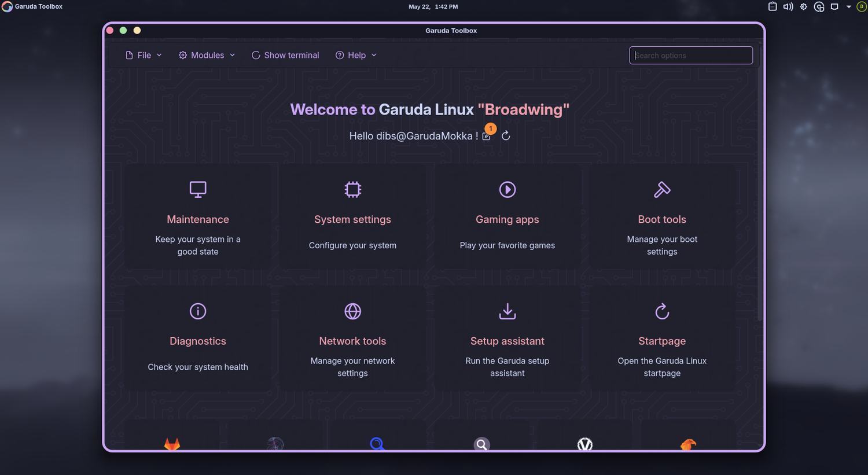Click the Show terminal button
Viewport: 868px width, 475px height.
(x=285, y=55)
